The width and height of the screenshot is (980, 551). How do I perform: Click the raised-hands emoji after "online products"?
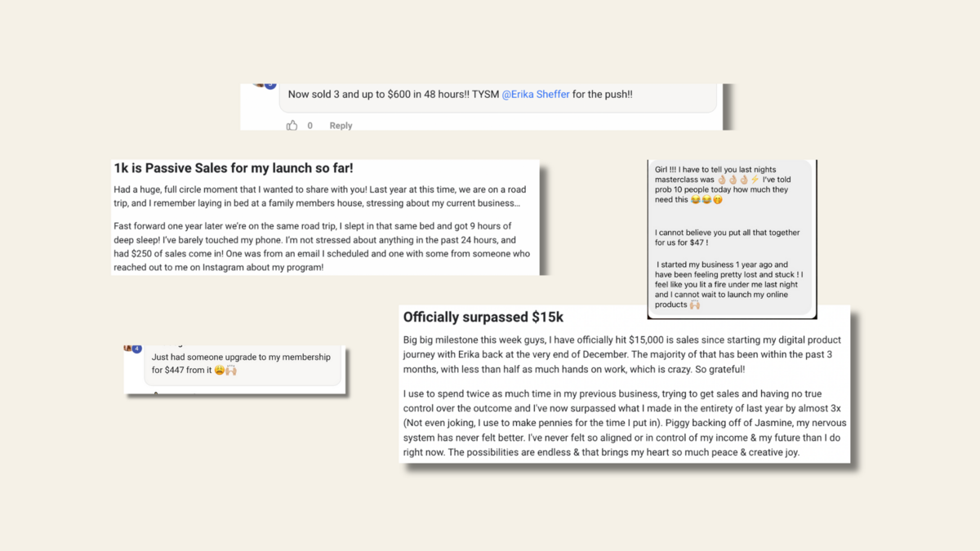tap(695, 304)
